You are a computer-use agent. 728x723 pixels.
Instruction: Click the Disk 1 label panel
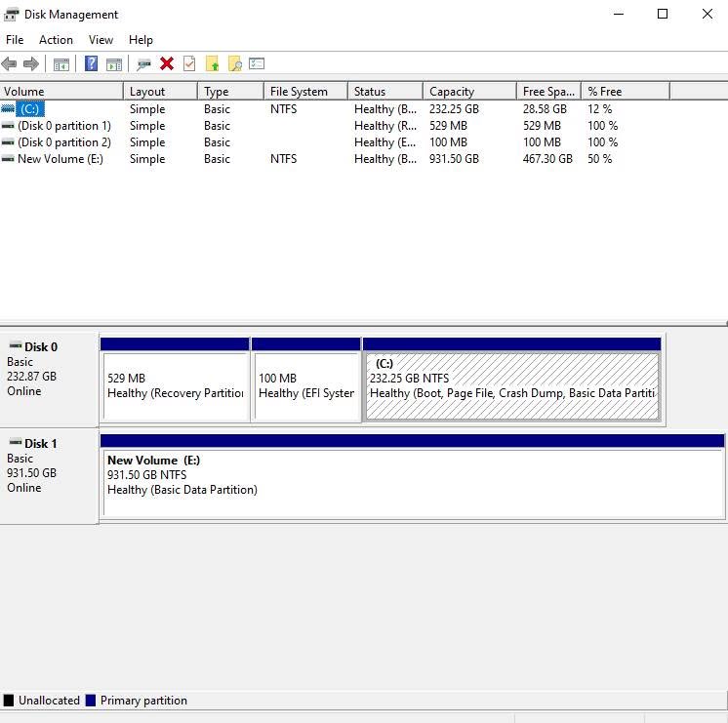coord(49,476)
